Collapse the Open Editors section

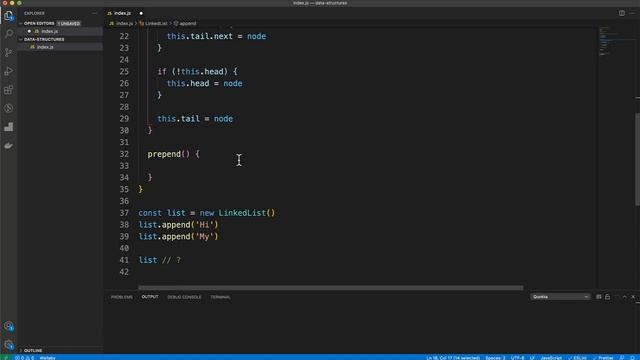click(39, 23)
